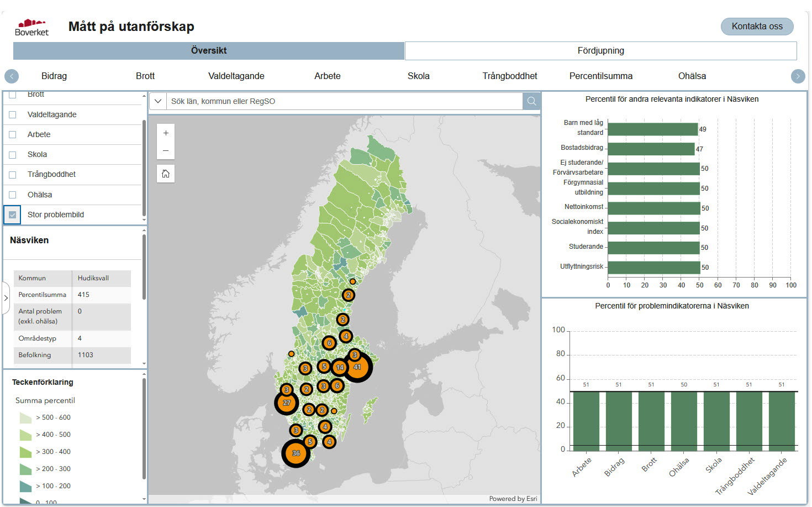This screenshot has width=812, height=507.
Task: Enable the Trångboddhet checkbox
Action: tap(12, 174)
